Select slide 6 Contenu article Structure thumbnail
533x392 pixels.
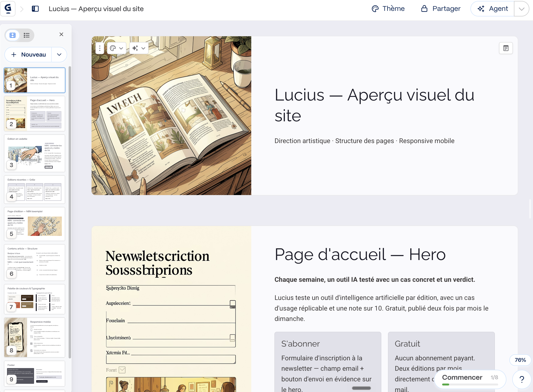click(x=35, y=263)
